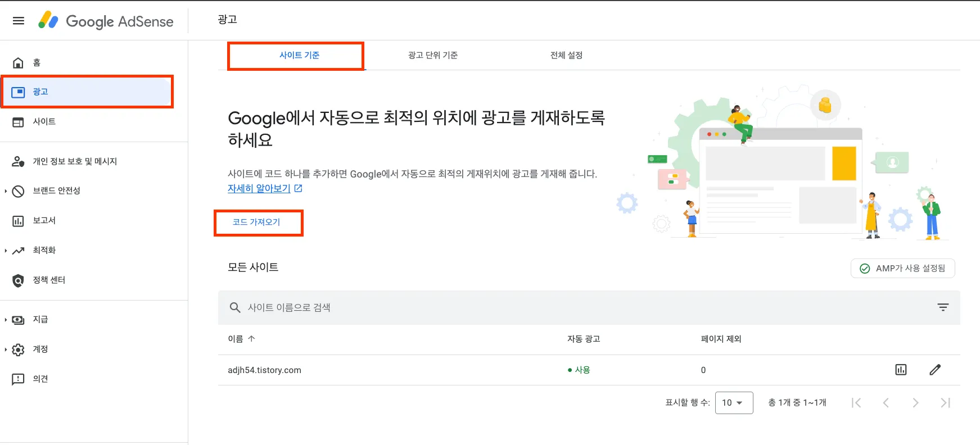Switch to 광고 단위 기준 tab
Screen dimensions: 980x445
(433, 55)
